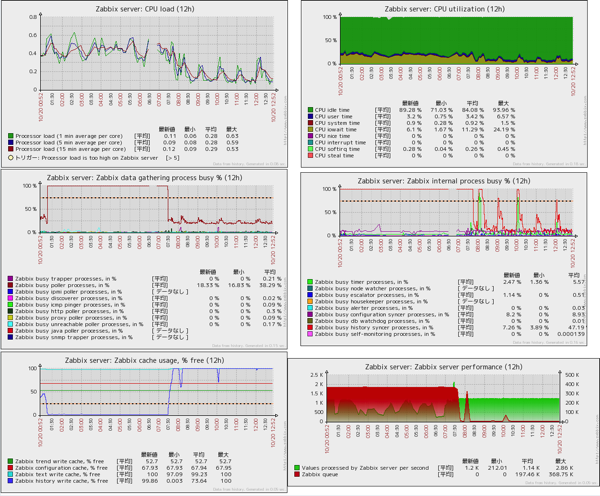Screen dimensions: 600x496
Task: Click the busy poller processes legend swatch
Action: (10, 285)
